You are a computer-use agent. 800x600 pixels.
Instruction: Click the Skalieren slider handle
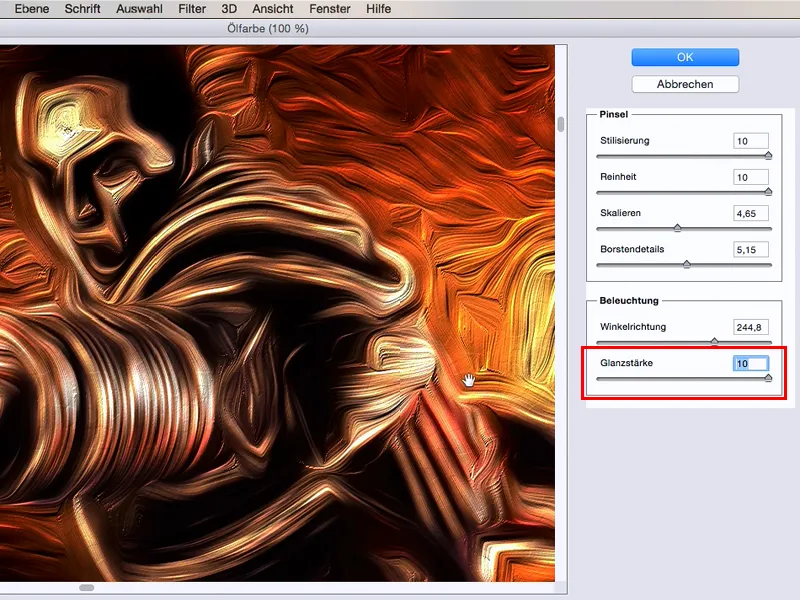[x=677, y=228]
